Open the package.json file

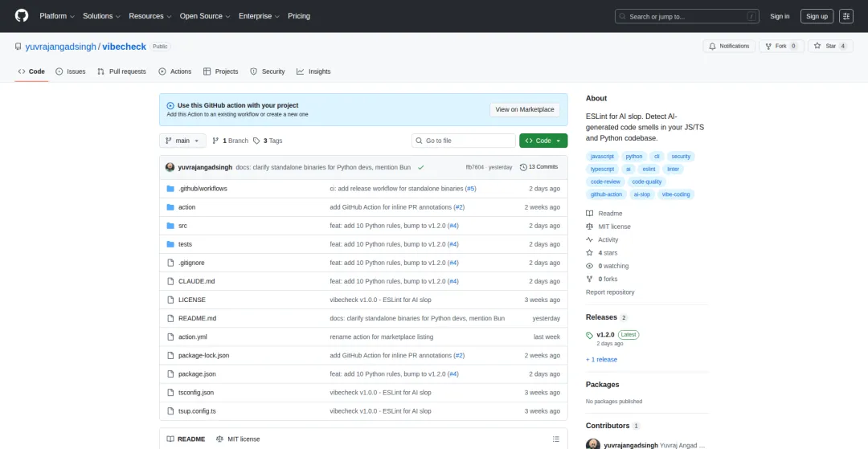point(197,373)
